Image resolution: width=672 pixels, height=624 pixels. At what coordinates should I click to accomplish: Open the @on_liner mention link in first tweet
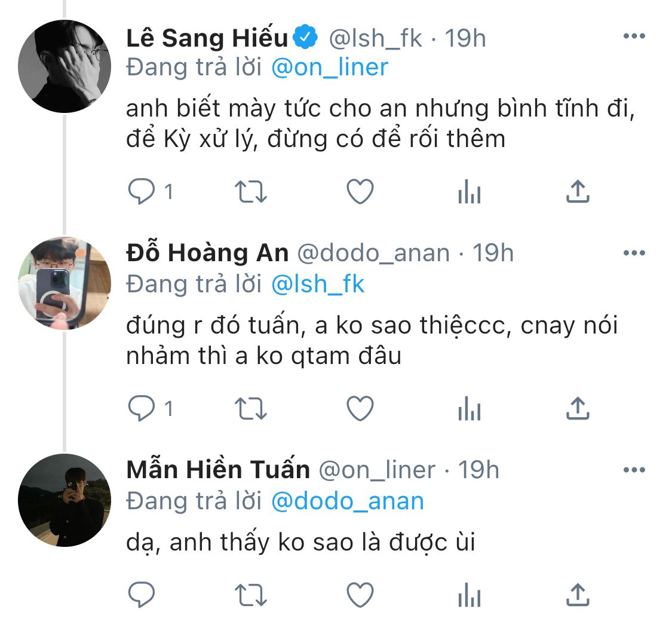pyautogui.click(x=330, y=67)
